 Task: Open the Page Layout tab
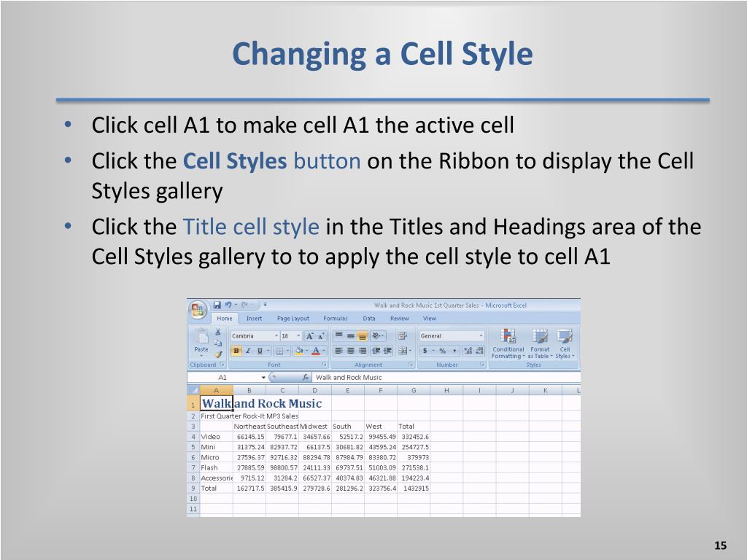click(293, 319)
